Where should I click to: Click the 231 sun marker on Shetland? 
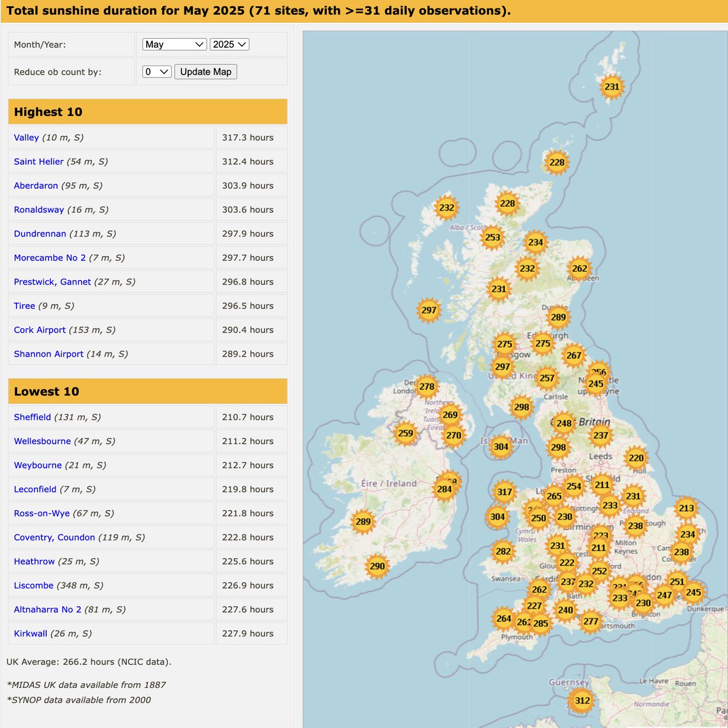coord(612,87)
